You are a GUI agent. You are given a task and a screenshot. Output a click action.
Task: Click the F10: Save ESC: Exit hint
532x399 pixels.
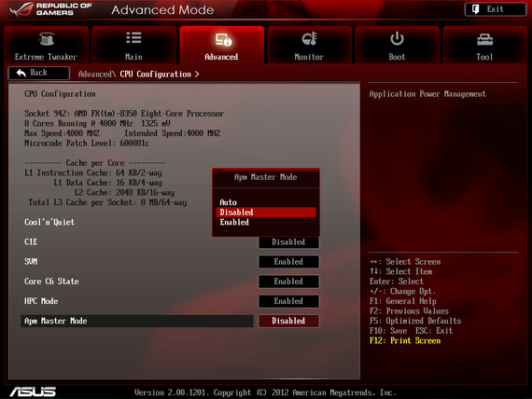pyautogui.click(x=411, y=331)
